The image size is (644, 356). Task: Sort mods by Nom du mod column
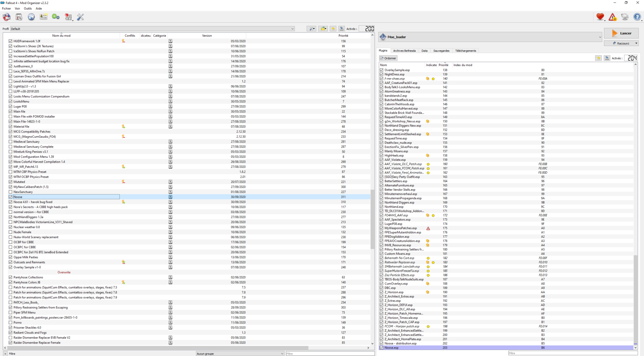click(61, 36)
